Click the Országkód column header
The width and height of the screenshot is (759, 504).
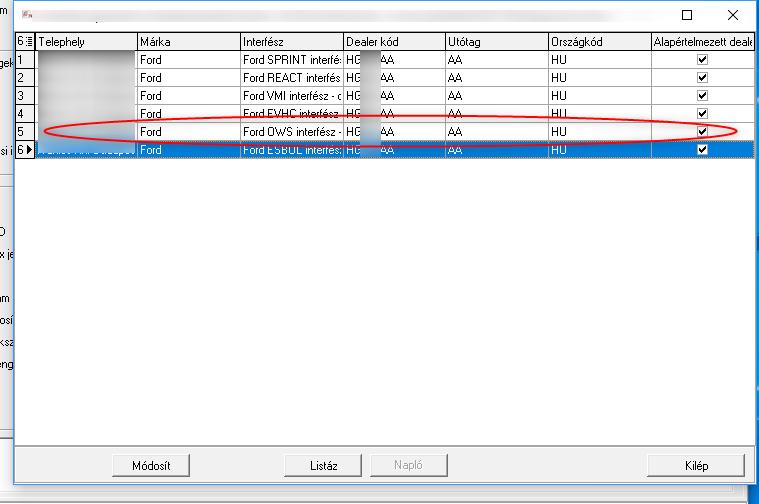coord(600,42)
